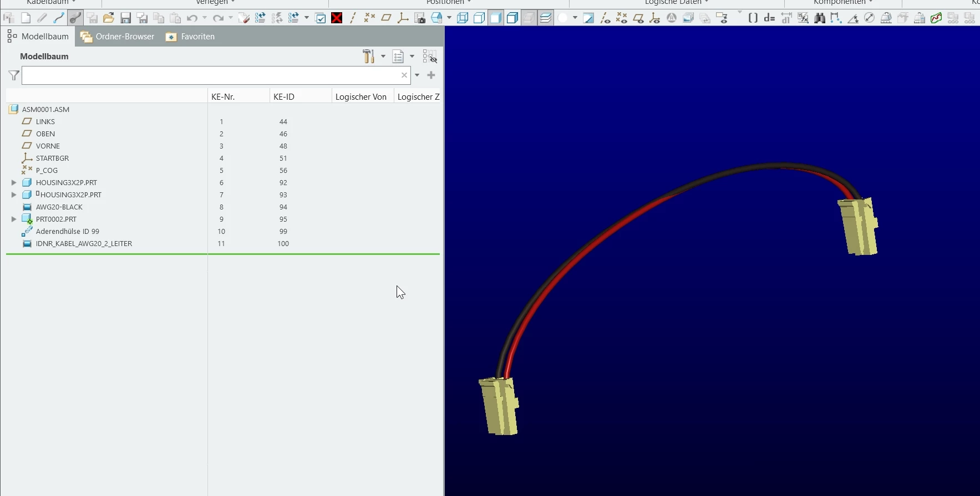Switch to the Favoriten tab
980x496 pixels.
[x=190, y=37]
